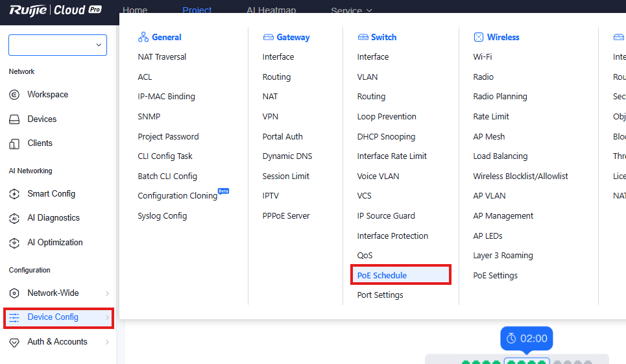
Task: Click the Clients icon in sidebar
Action: (x=14, y=143)
